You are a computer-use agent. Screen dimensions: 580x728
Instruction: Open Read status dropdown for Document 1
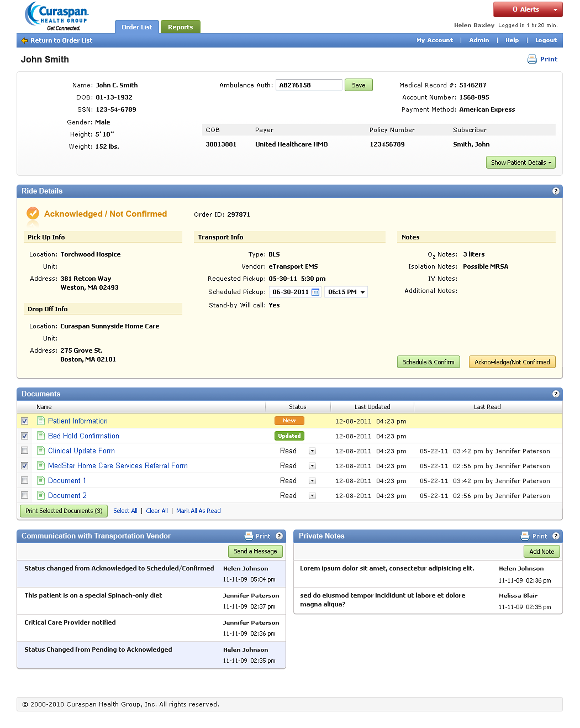tap(312, 481)
